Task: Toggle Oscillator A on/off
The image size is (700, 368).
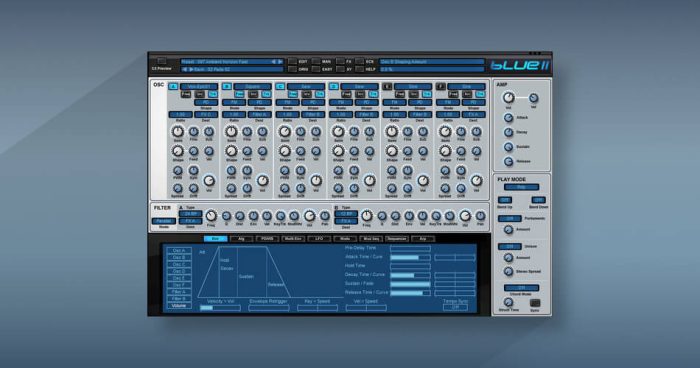Action: pos(173,87)
